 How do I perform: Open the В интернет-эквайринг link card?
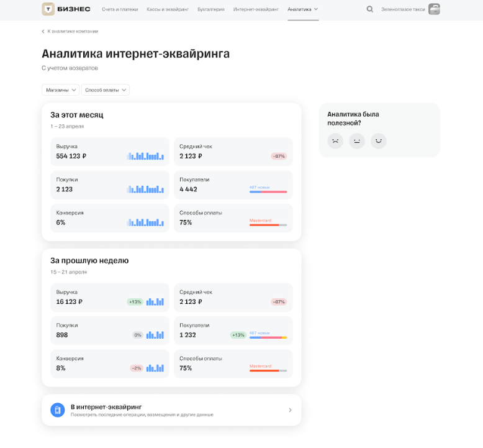pos(171,410)
